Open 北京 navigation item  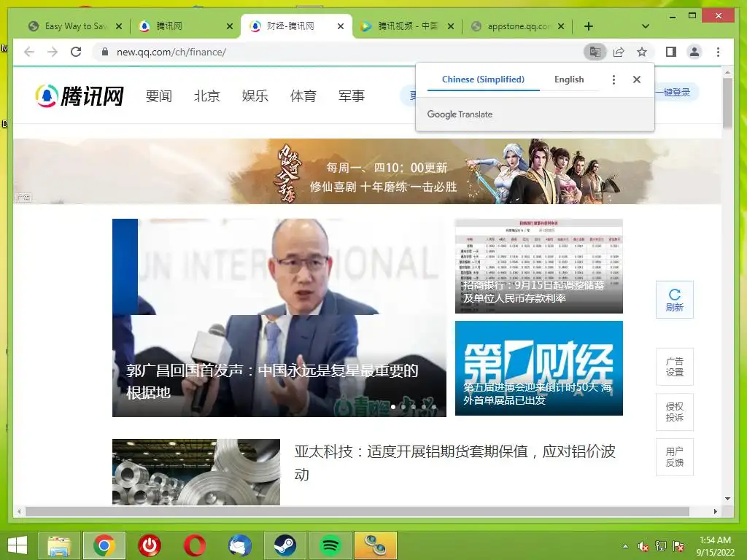(206, 96)
